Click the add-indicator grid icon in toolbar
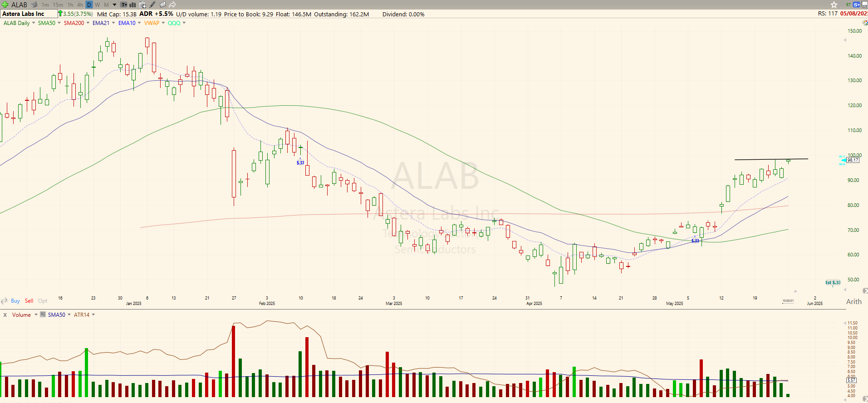Screen dimensions: 868x403 [x=142, y=5]
